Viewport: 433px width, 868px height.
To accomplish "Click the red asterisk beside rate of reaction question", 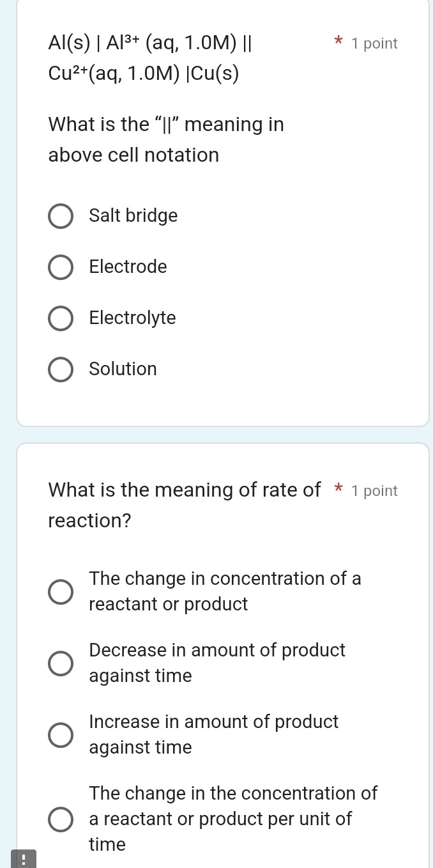I will tap(338, 491).
